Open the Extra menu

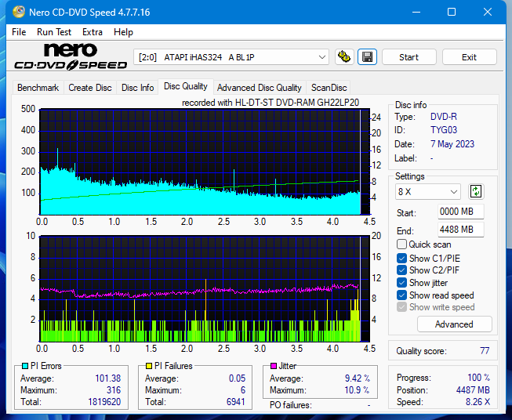click(93, 32)
